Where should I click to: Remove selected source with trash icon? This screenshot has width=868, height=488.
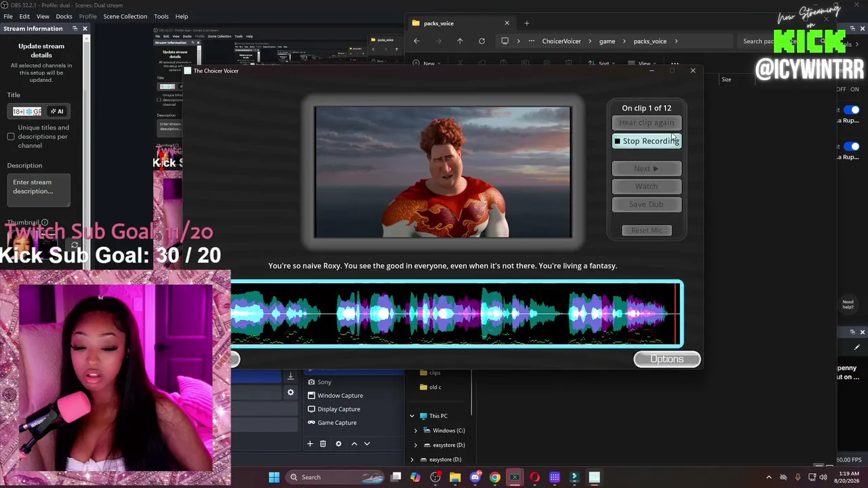click(x=323, y=444)
